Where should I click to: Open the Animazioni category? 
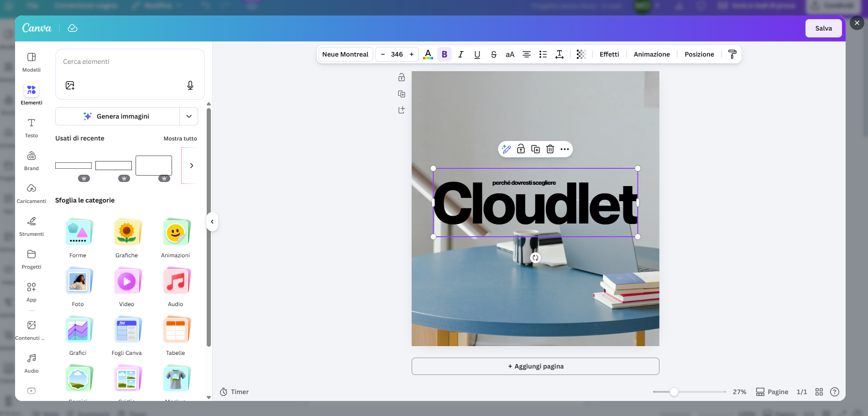click(176, 239)
